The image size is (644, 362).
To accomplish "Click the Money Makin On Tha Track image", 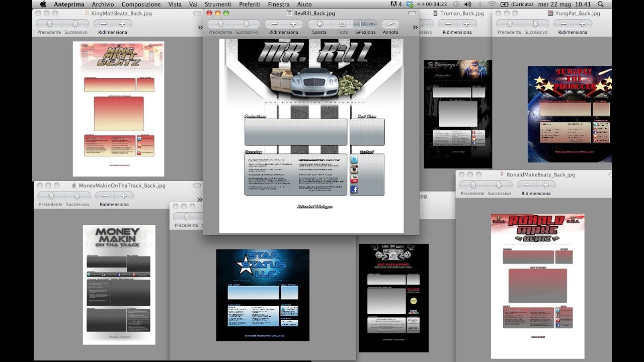I will 119,285.
